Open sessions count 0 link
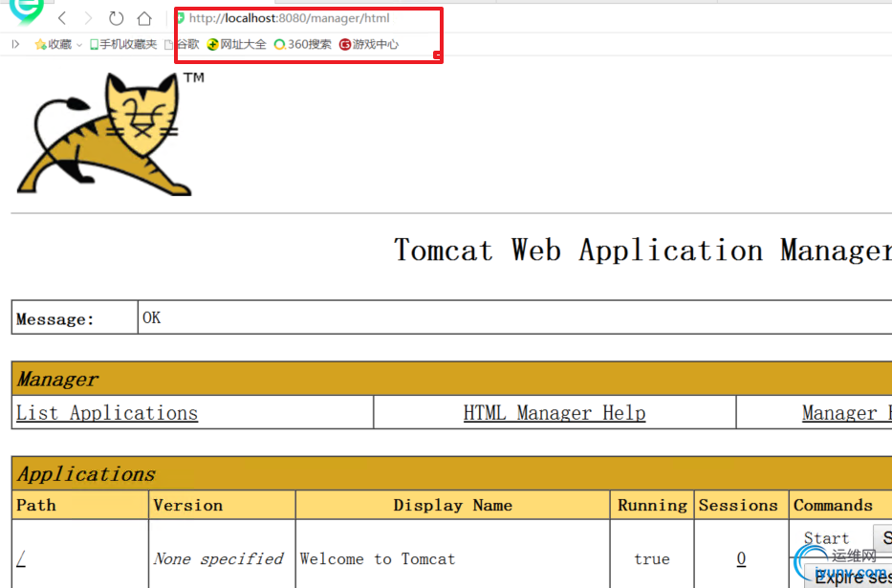Image resolution: width=892 pixels, height=588 pixels. pyautogui.click(x=741, y=559)
